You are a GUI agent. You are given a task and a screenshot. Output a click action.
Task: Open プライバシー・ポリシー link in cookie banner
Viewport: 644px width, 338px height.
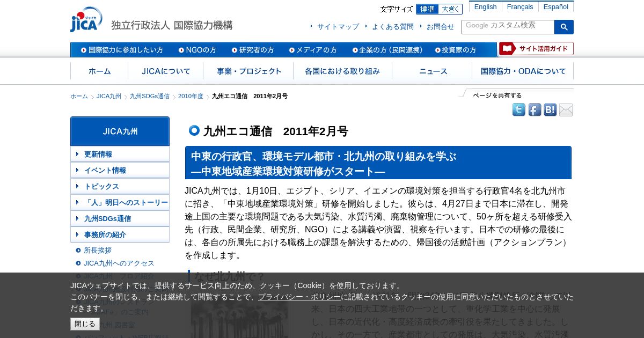tap(299, 297)
